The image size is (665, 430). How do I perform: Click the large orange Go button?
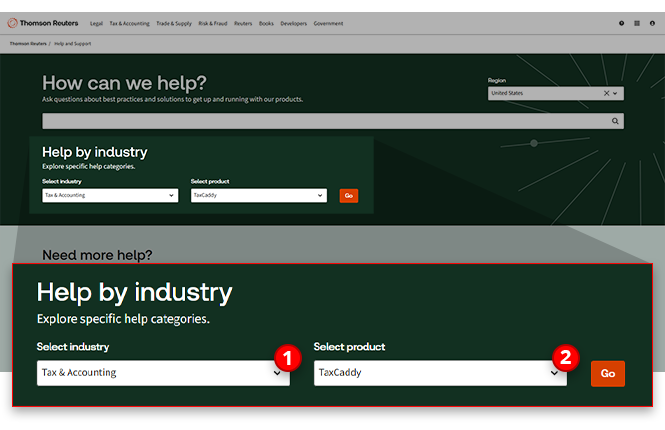608,374
